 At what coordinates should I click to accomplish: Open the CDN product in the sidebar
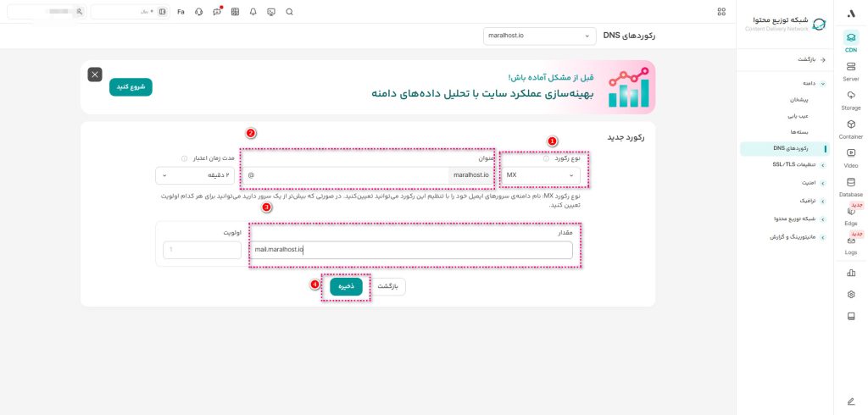(x=851, y=42)
